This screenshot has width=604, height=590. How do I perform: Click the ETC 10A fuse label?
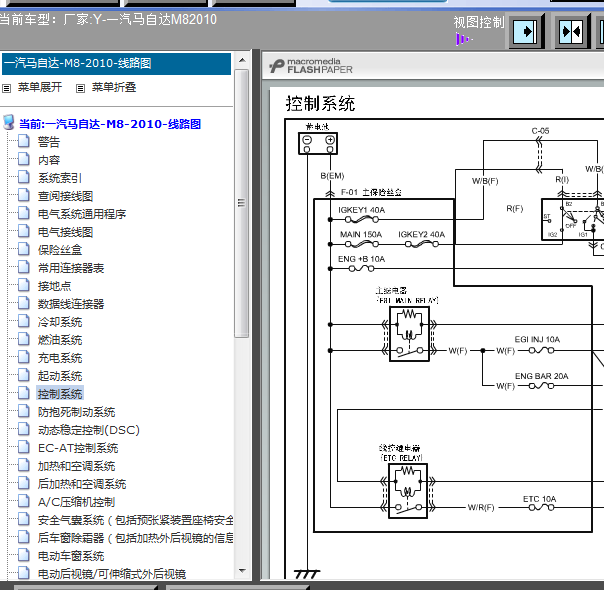click(539, 499)
